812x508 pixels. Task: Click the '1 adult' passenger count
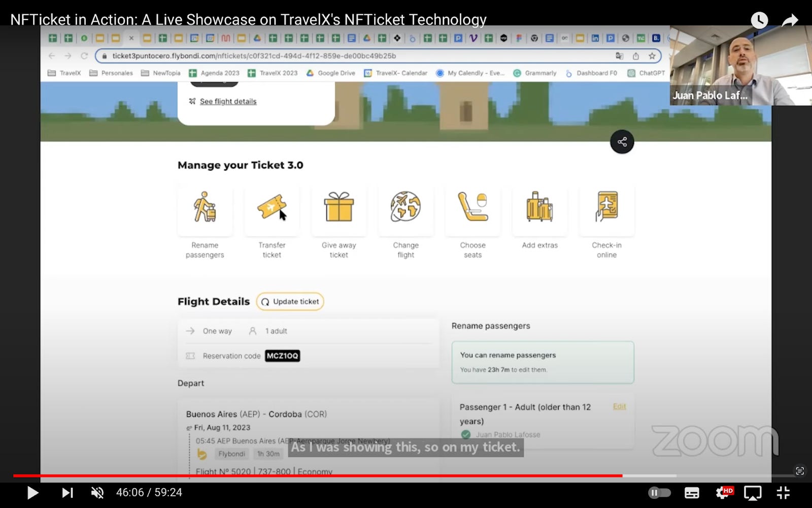276,331
